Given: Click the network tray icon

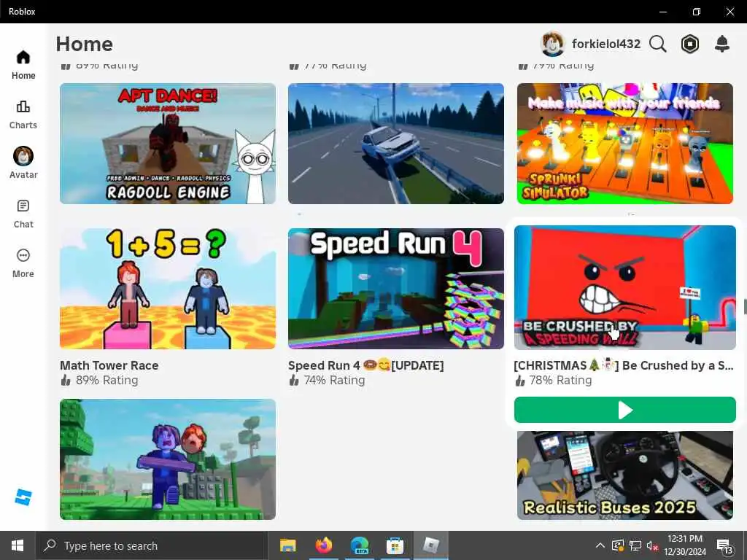Looking at the screenshot, I should pyautogui.click(x=635, y=545).
